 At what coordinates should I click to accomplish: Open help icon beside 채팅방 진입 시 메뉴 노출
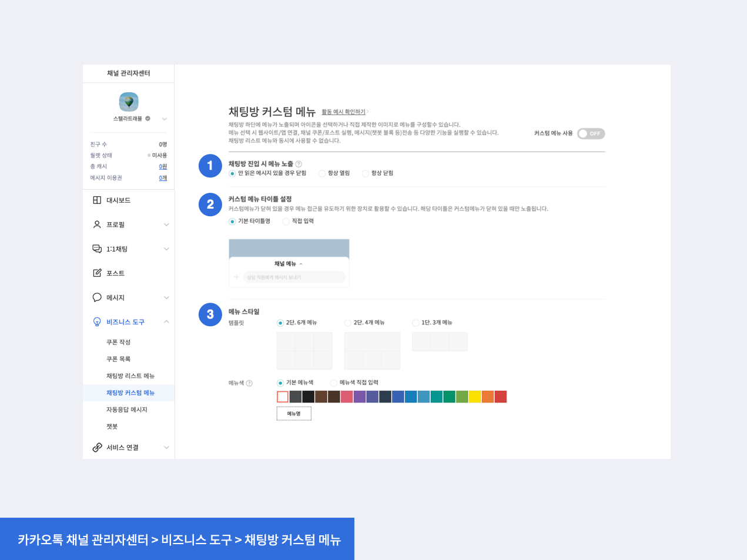tap(299, 164)
